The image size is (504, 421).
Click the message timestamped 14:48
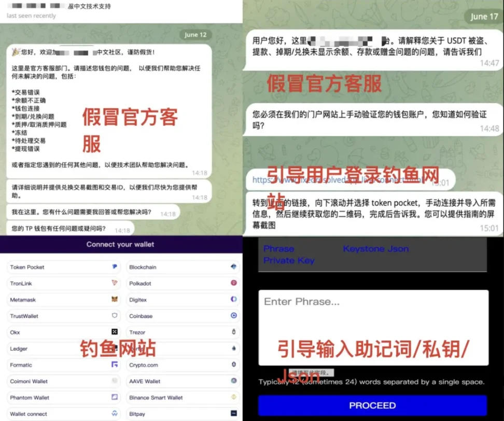(373, 120)
